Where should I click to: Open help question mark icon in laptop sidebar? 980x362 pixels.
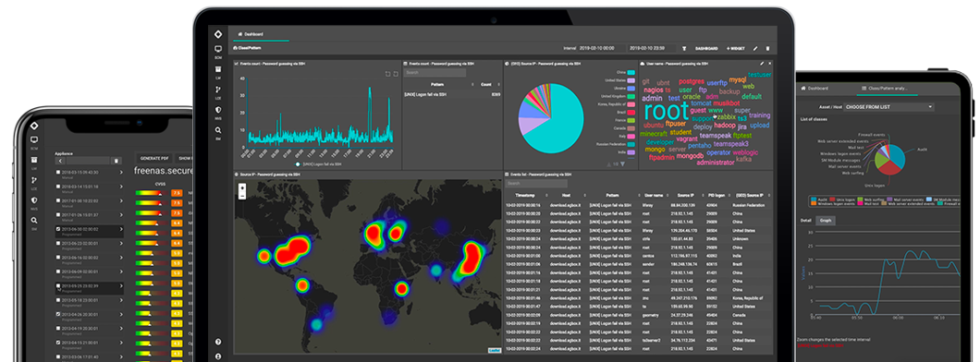click(x=218, y=342)
